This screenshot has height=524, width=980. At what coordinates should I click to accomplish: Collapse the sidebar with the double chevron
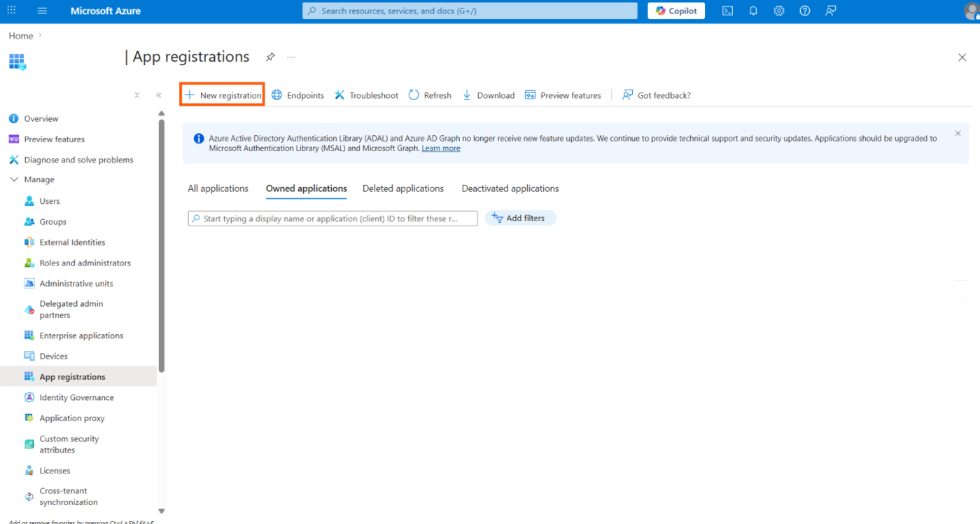click(159, 95)
